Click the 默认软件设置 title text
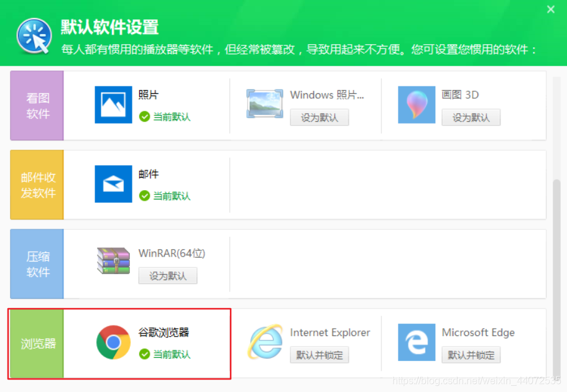 click(x=109, y=27)
